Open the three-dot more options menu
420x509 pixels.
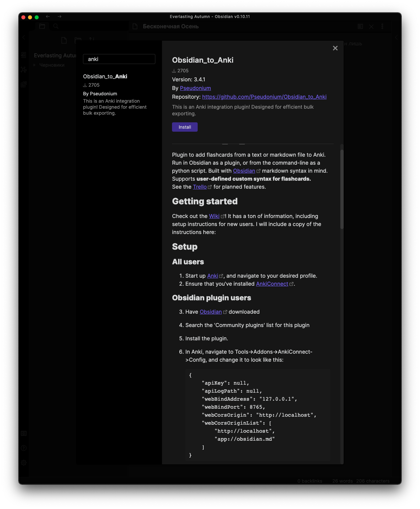coord(382,26)
